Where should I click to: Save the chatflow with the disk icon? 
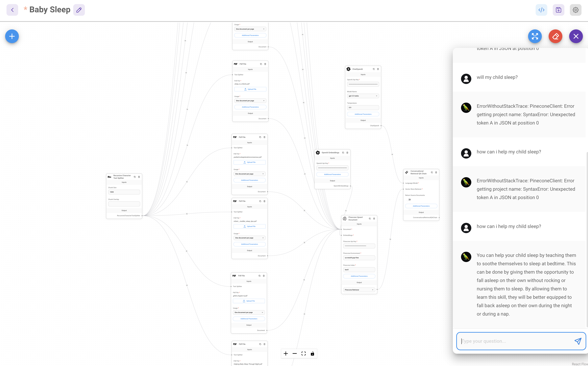coord(558,10)
